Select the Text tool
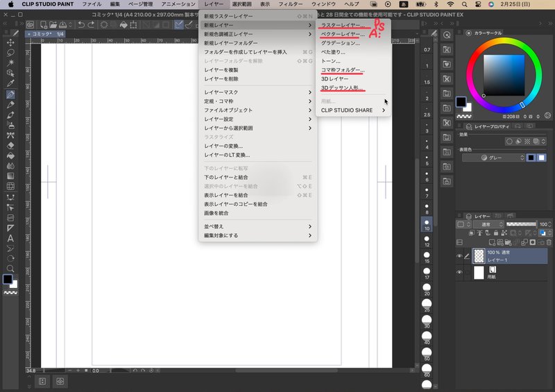Viewport: 555px width, 392px height. tap(10, 238)
